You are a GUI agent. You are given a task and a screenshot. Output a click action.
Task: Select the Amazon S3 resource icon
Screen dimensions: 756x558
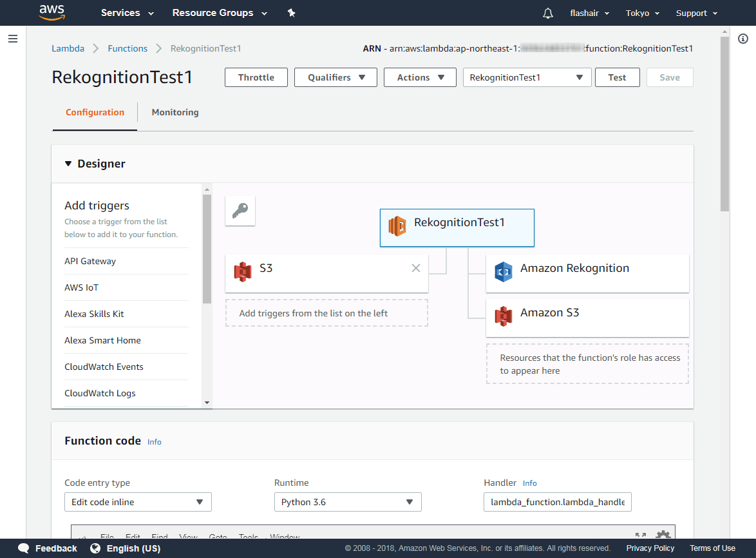pyautogui.click(x=503, y=316)
